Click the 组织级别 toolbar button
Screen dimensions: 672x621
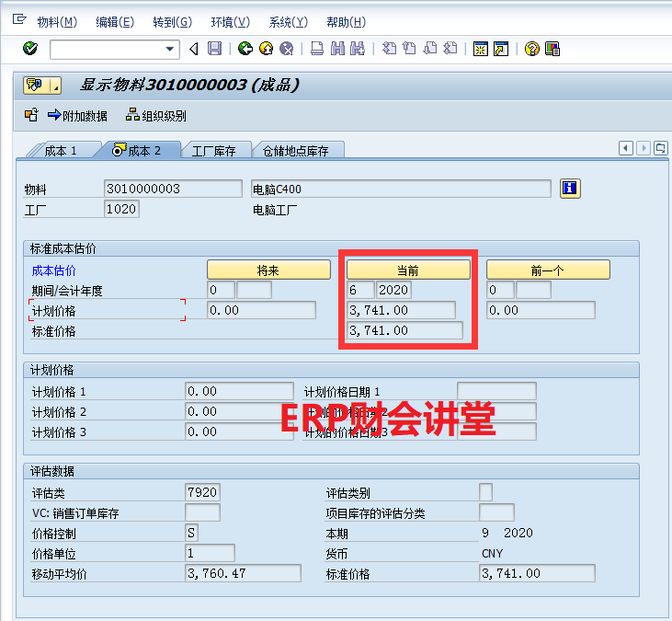pos(156,116)
